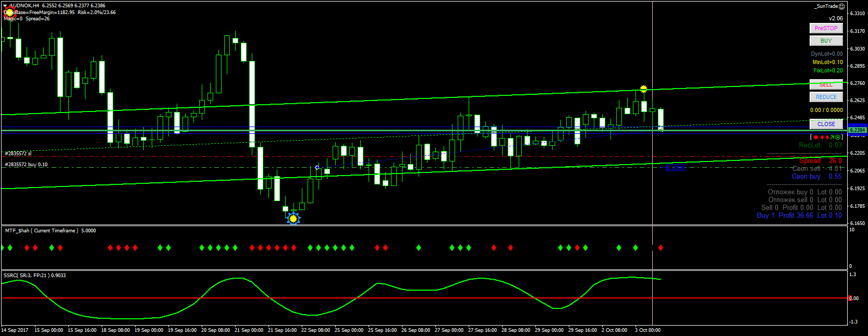Click the SSRC( SR:3, FP:21 ) indicator title
Screen dimensions: 868x336
click(x=34, y=275)
